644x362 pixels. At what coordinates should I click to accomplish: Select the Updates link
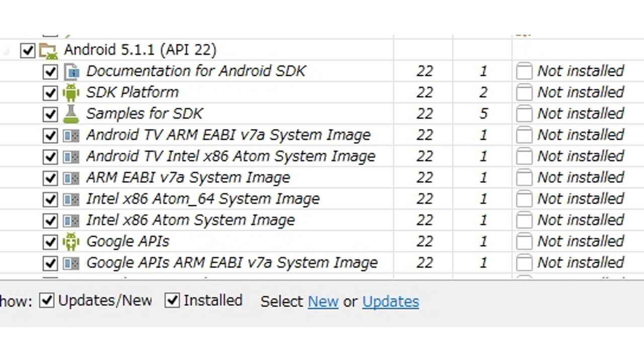tap(390, 302)
